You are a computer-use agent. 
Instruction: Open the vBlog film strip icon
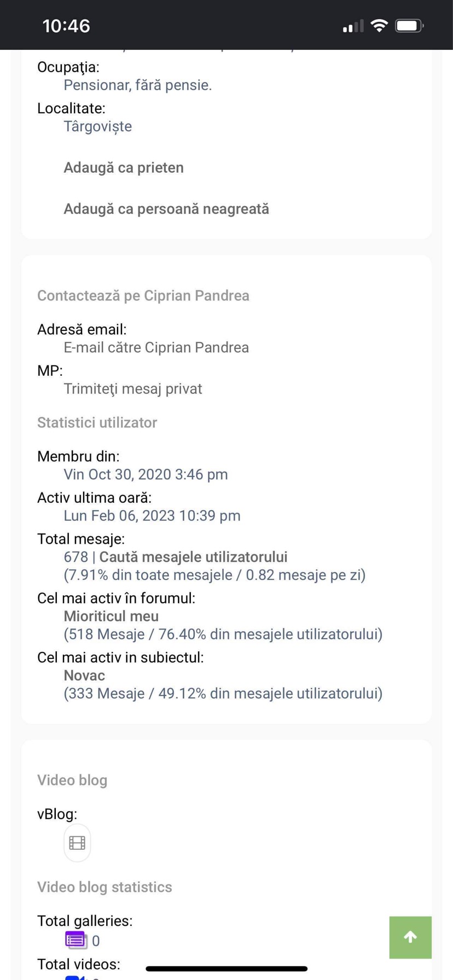[77, 843]
